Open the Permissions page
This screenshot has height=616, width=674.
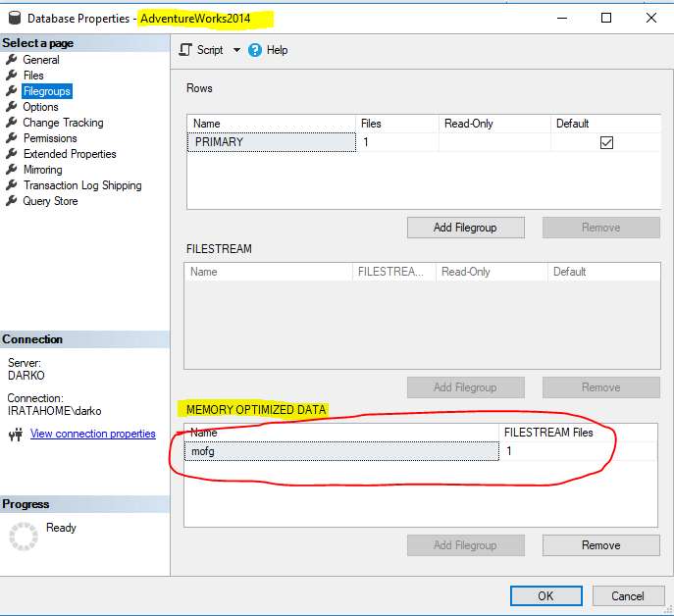click(x=50, y=138)
